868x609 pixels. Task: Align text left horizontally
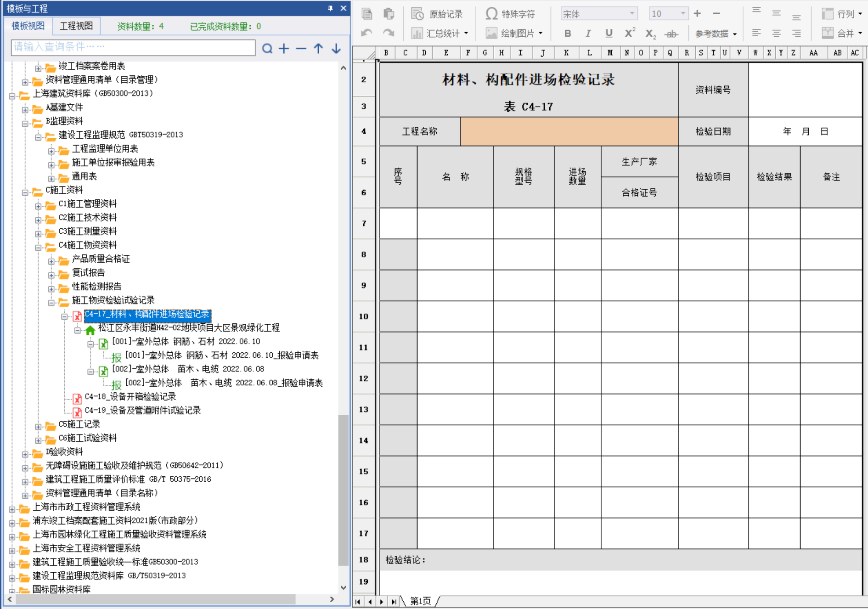756,33
